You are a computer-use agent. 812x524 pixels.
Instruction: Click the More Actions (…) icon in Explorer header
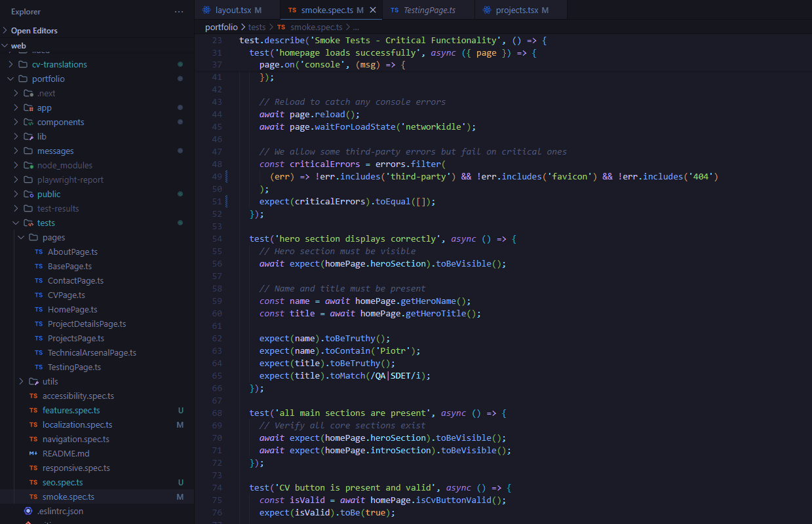(179, 11)
